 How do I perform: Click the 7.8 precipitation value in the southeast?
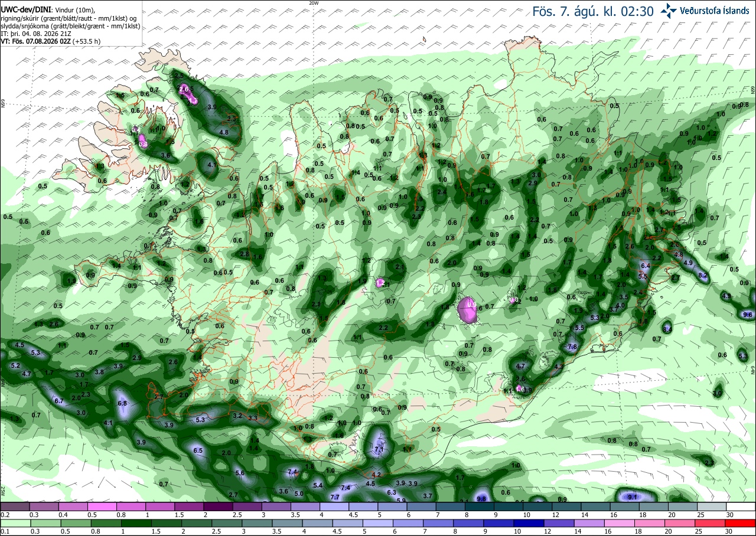pyautogui.click(x=572, y=347)
